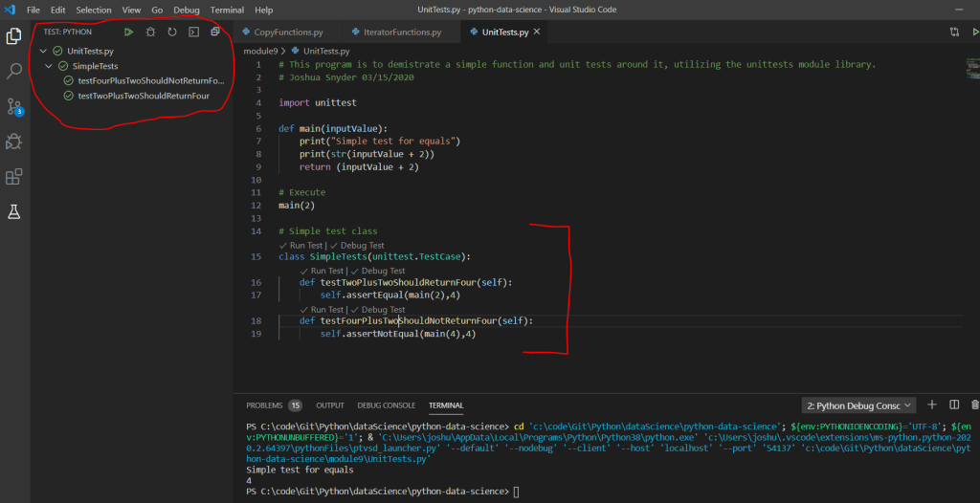
Task: Open the Search view in activity bar
Action: [x=14, y=71]
